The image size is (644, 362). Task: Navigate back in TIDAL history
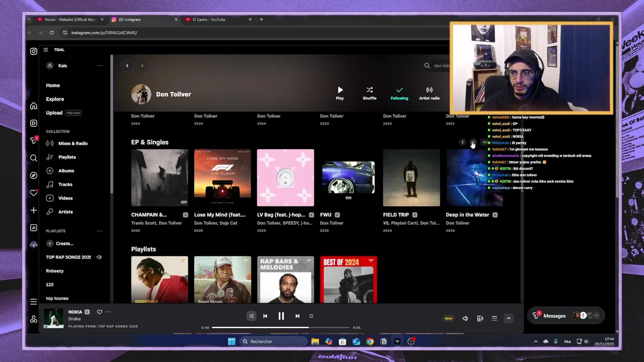pos(127,65)
